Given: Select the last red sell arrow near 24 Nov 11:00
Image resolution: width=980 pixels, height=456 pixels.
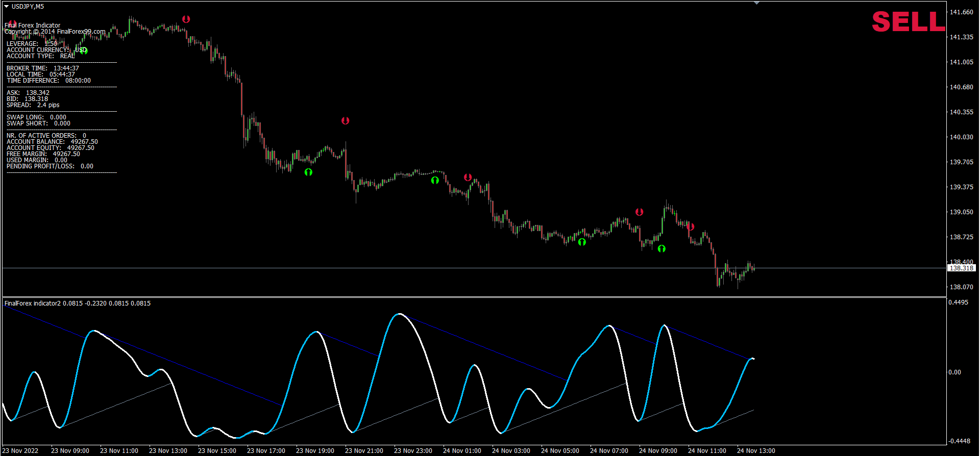Looking at the screenshot, I should tap(691, 226).
